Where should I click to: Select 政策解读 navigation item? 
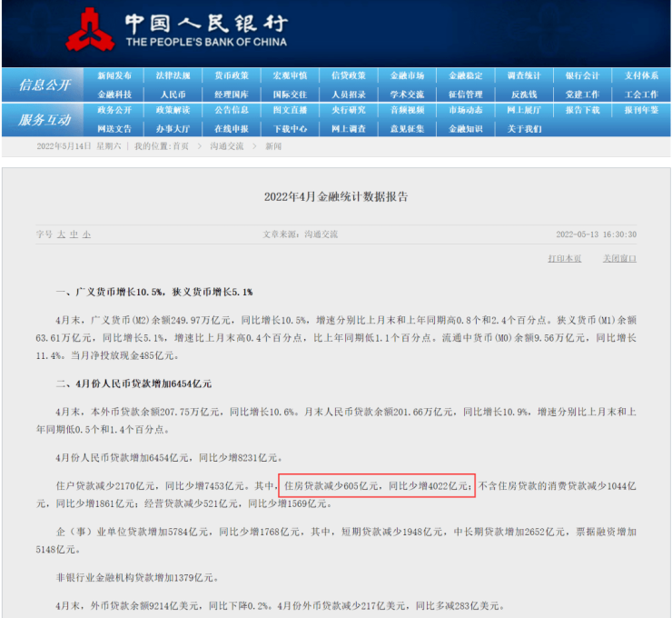pos(173,110)
